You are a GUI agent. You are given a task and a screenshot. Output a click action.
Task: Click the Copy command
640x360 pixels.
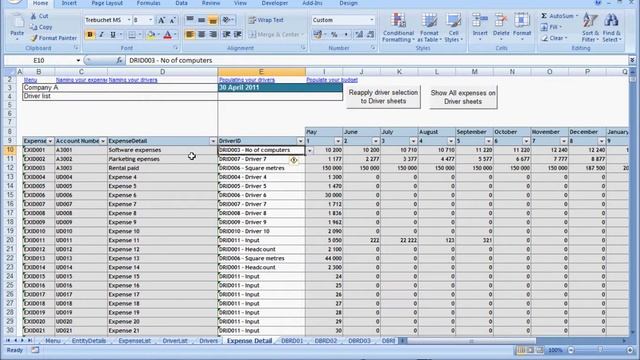click(x=40, y=27)
